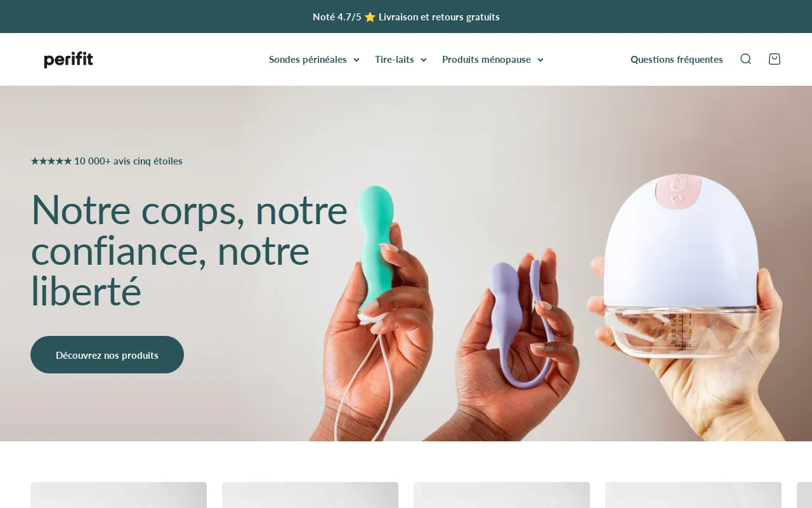Expand the chevron beside Produits ménopause
The width and height of the screenshot is (812, 508).
540,60
